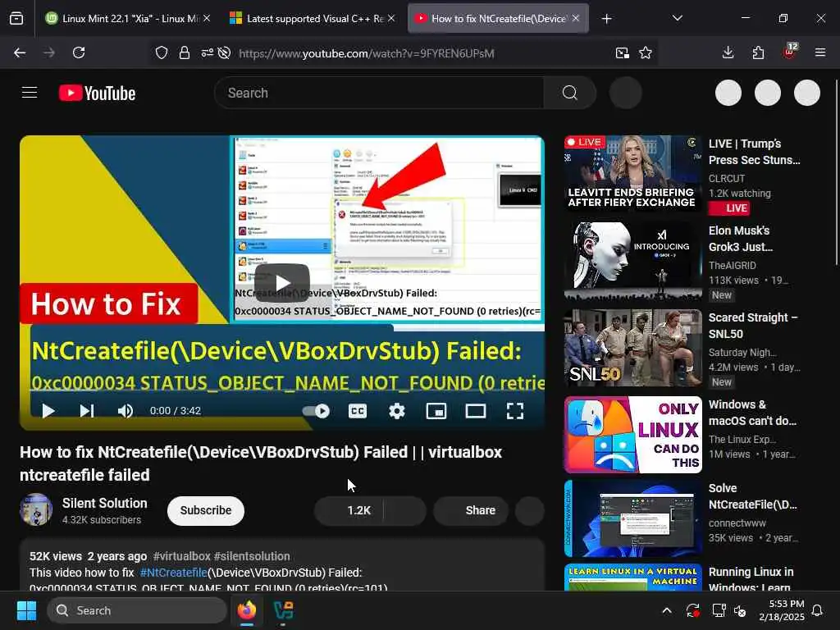Open site permissions icon in address bar
840x630 pixels.
point(207,53)
